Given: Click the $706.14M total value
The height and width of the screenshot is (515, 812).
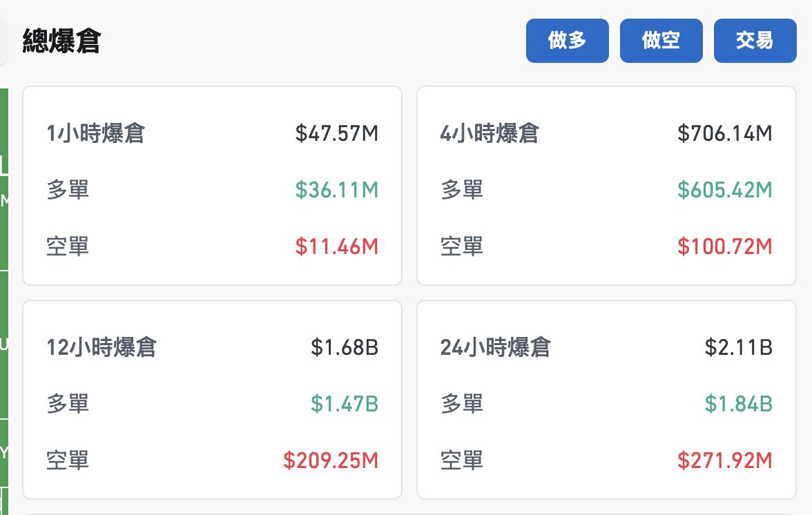Looking at the screenshot, I should (724, 133).
